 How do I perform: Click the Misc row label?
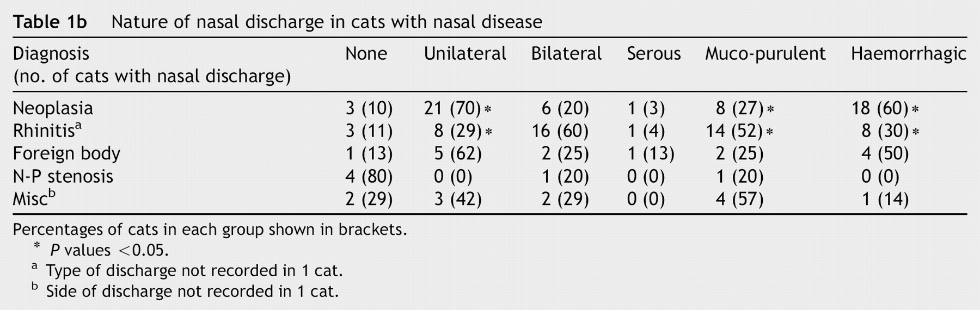(x=34, y=199)
